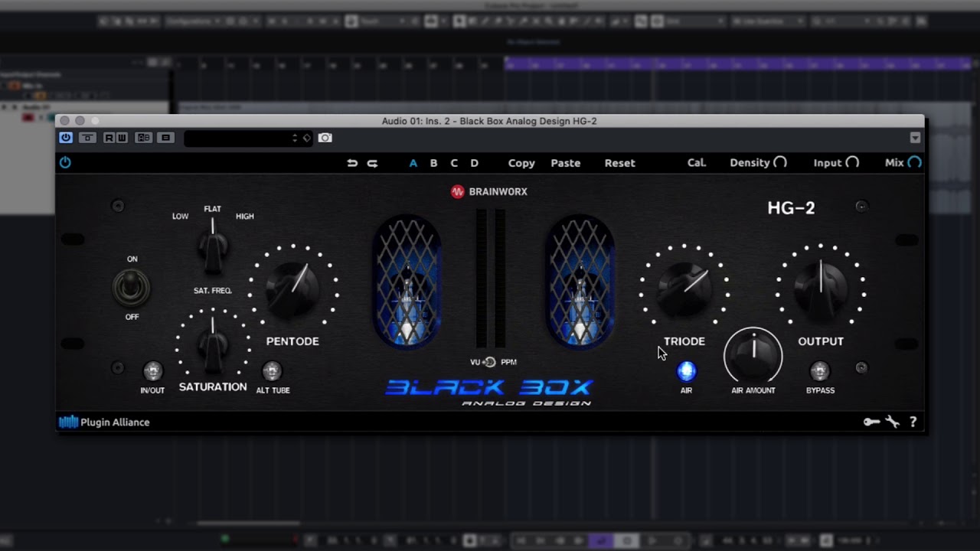Toggle the blue plugin power button

(65, 162)
